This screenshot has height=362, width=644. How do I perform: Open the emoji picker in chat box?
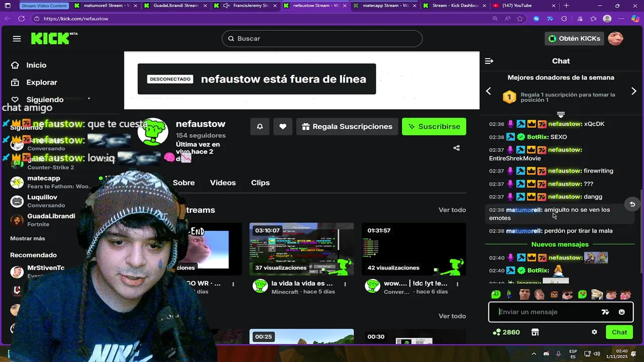621,312
